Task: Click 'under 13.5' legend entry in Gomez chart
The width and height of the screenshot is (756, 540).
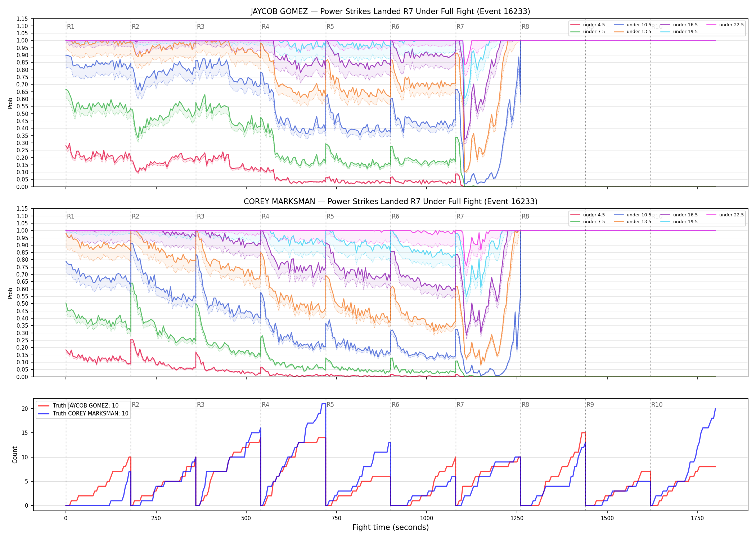Action: (x=633, y=32)
